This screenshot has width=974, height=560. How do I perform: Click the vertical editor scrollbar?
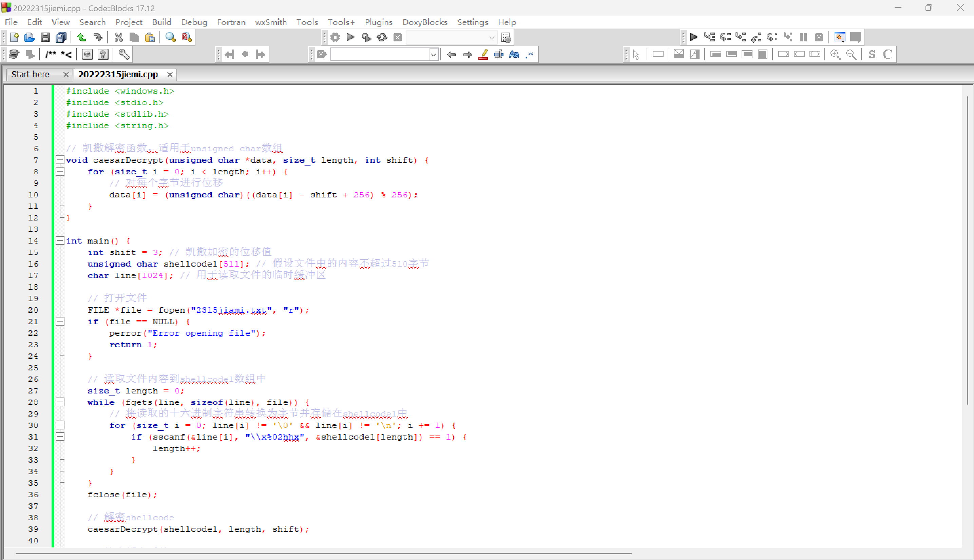point(967,250)
